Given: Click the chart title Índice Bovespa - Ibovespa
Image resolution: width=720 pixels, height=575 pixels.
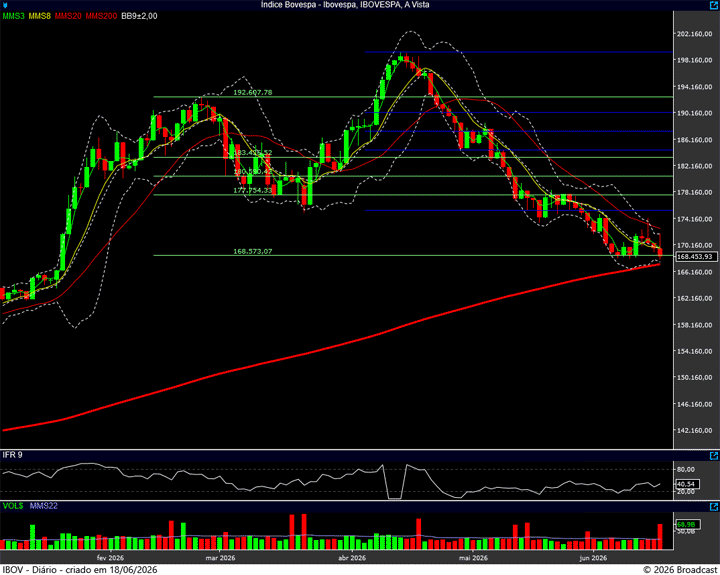Looking at the screenshot, I should (345, 5).
